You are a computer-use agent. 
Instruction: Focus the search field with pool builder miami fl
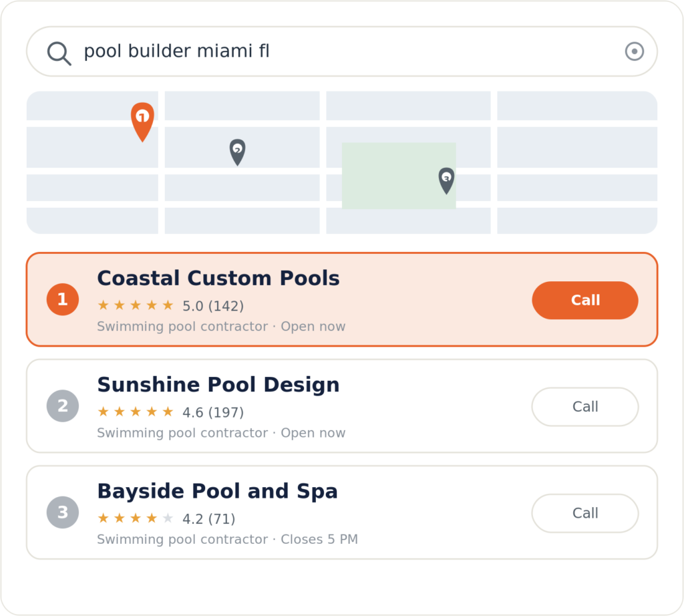pos(342,51)
